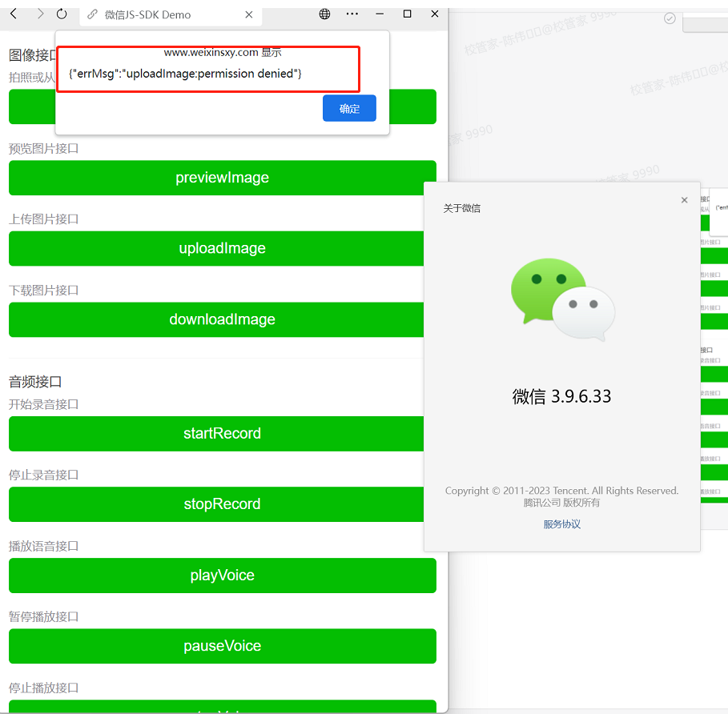Click the downloadImage button
This screenshot has height=714, width=728.
(x=216, y=319)
